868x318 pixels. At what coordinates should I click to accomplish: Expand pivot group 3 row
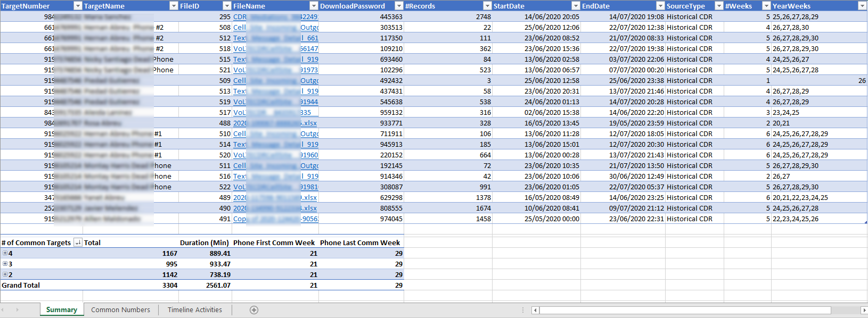tap(5, 264)
